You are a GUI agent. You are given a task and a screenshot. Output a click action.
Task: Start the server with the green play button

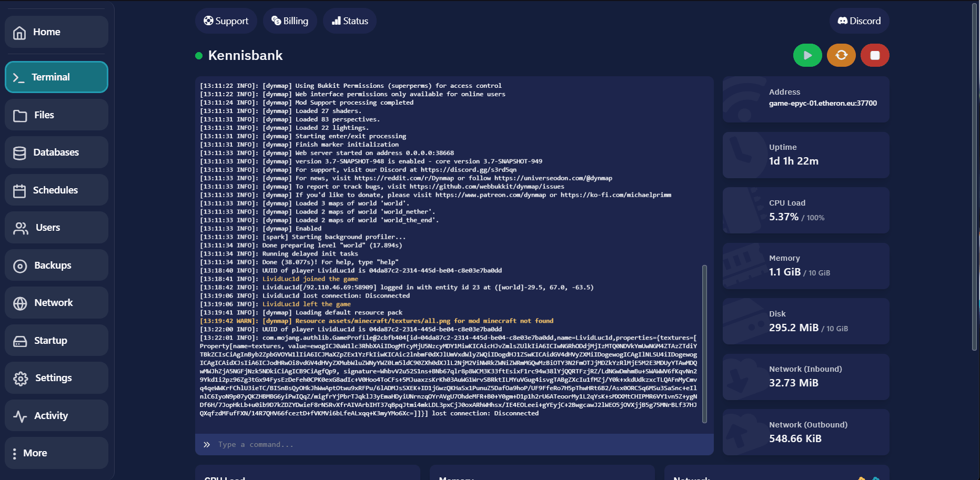(x=807, y=55)
